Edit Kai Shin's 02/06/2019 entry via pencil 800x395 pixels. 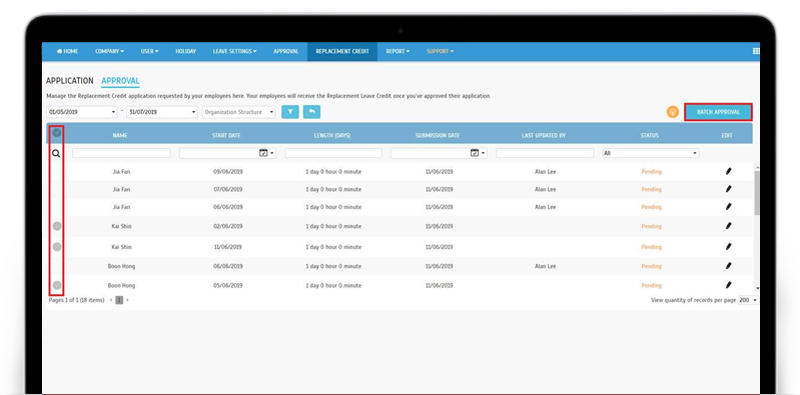[728, 226]
